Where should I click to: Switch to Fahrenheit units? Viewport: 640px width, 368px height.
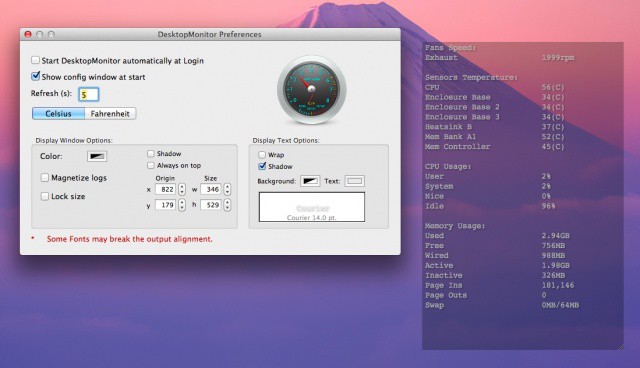point(110,113)
